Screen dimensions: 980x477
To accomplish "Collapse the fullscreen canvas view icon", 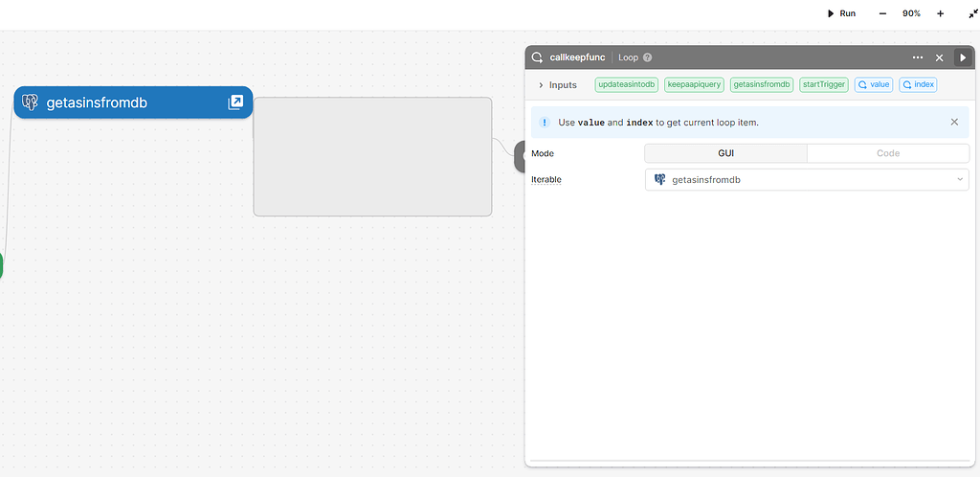I will [973, 13].
